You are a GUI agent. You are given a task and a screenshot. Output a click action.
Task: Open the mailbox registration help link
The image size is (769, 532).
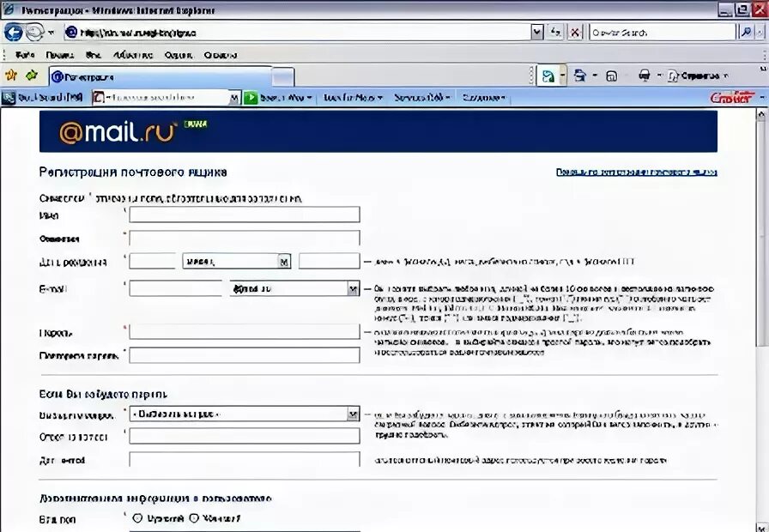pos(637,172)
